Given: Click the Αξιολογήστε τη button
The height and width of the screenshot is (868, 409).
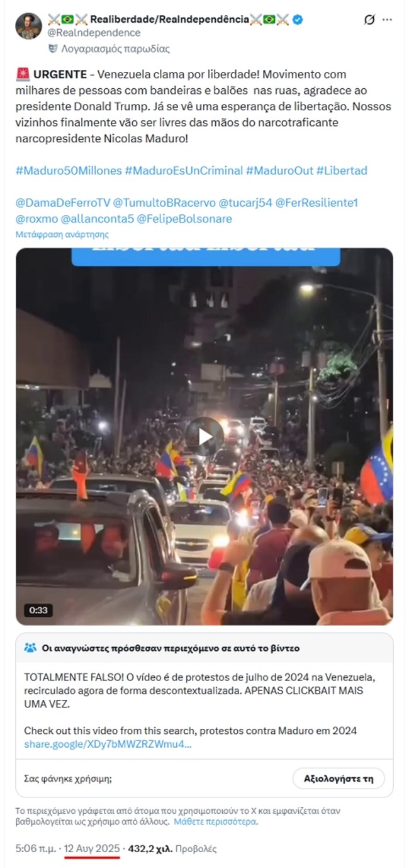Looking at the screenshot, I should pyautogui.click(x=339, y=778).
